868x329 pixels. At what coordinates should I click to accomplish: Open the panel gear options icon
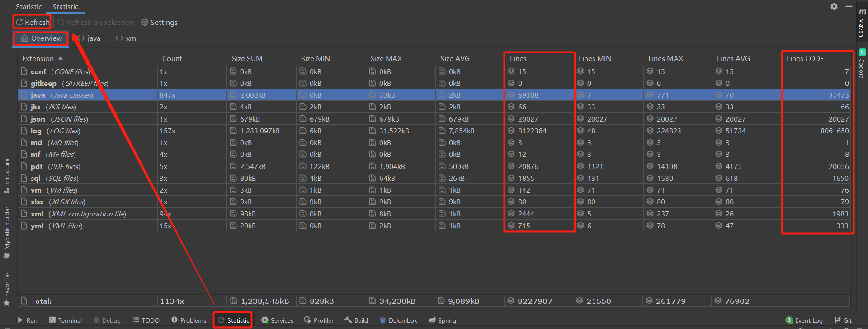834,6
